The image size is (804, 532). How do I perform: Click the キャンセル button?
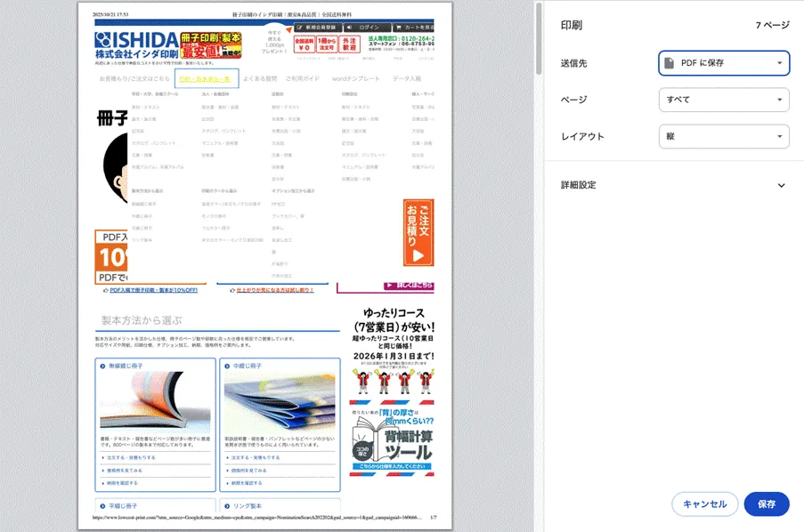tap(704, 504)
